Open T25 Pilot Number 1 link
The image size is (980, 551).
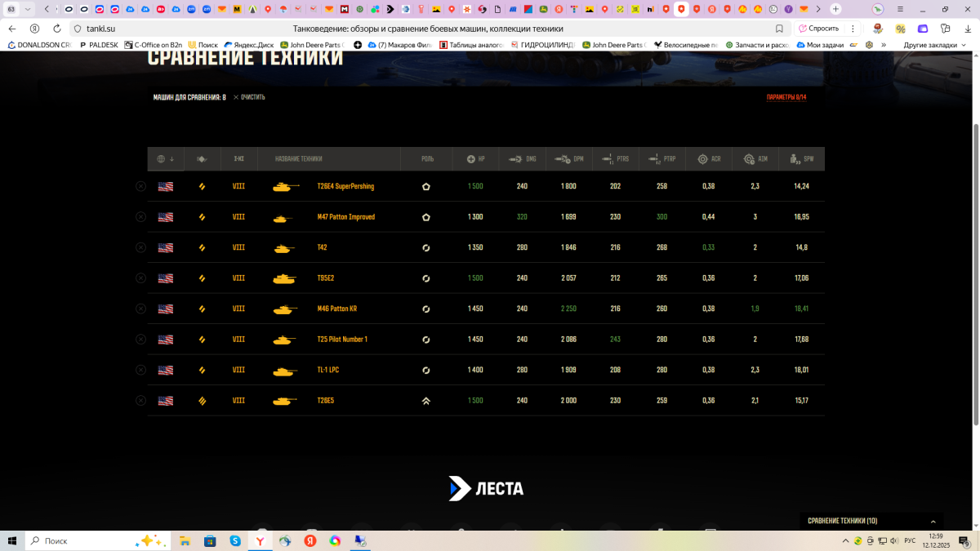click(x=342, y=340)
